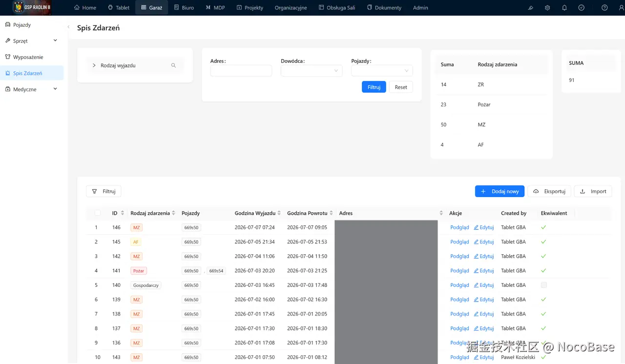Toggle Ekwiwalent checkmark for row ID 146

click(x=544, y=227)
